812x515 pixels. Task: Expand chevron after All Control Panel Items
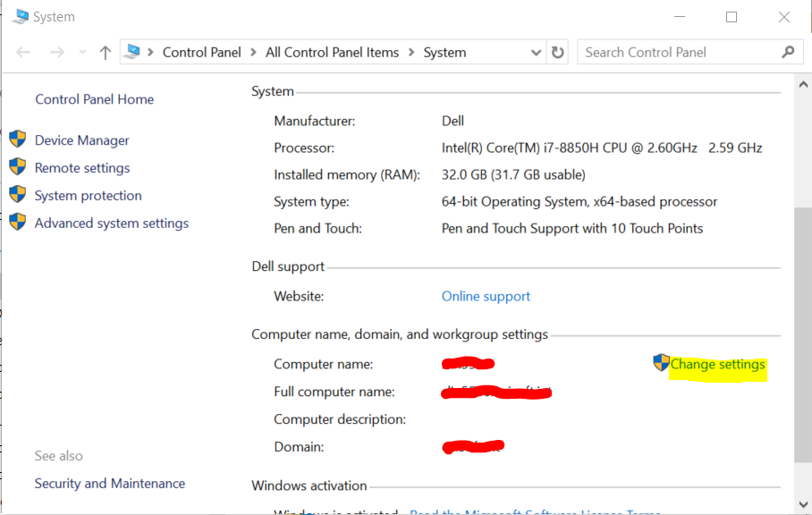click(x=411, y=53)
